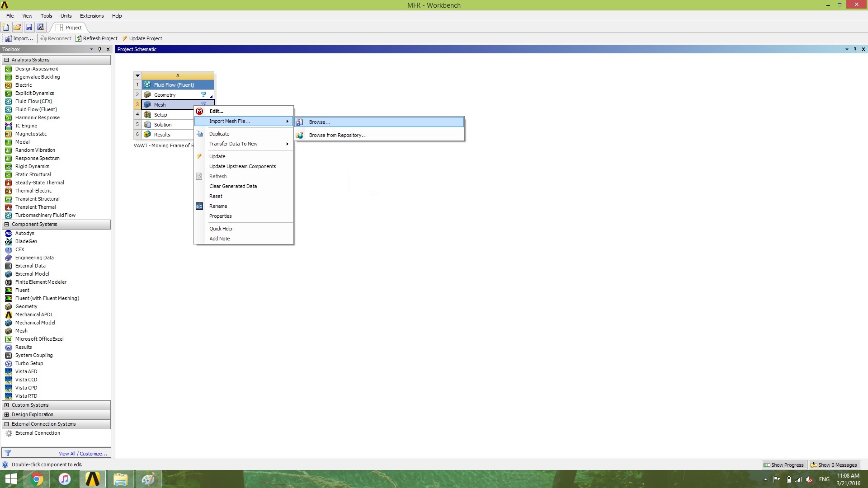Click Refresh Project button

pos(96,38)
